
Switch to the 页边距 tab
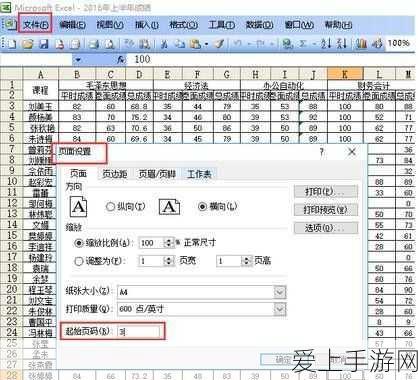coord(115,173)
